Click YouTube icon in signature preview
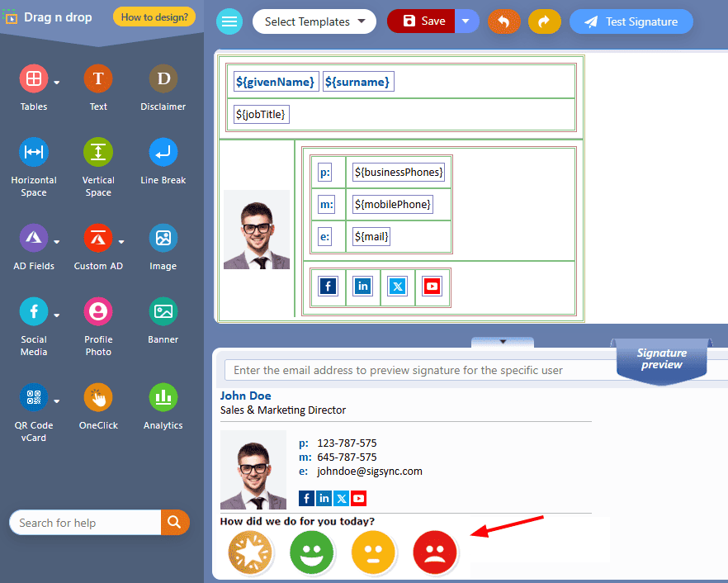The width and height of the screenshot is (728, 583). [358, 499]
